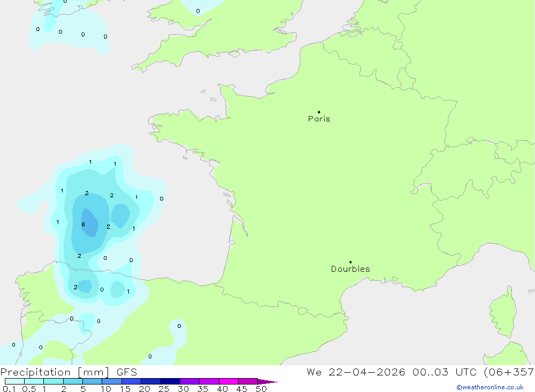This screenshot has height=392, width=535.
Task: Click the Paris city label
Action: (319, 119)
